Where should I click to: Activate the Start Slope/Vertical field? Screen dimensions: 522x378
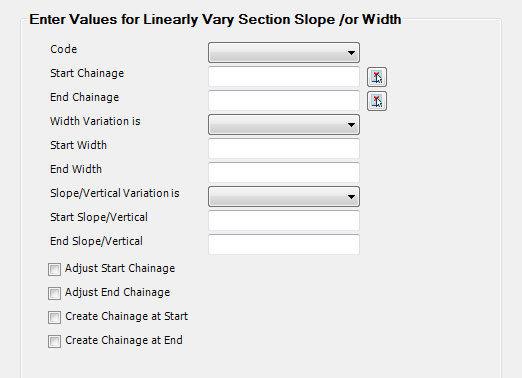click(x=284, y=220)
